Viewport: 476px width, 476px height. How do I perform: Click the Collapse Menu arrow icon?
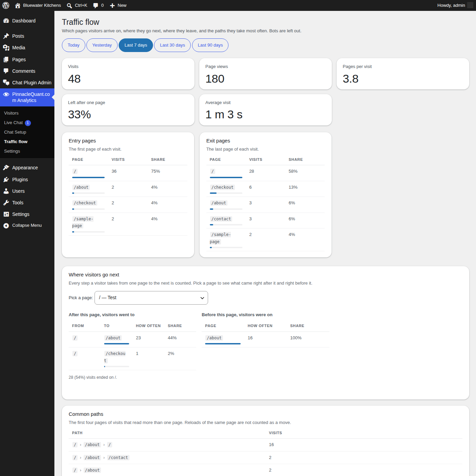(6, 225)
